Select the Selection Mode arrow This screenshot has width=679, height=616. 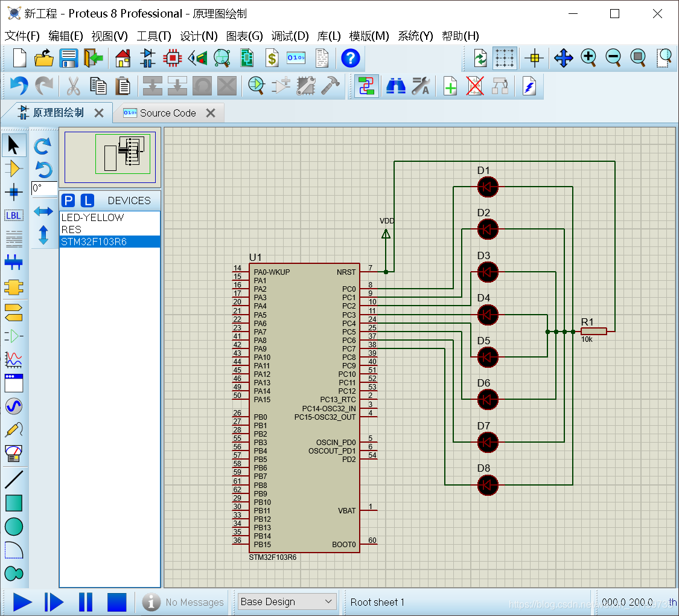point(14,145)
